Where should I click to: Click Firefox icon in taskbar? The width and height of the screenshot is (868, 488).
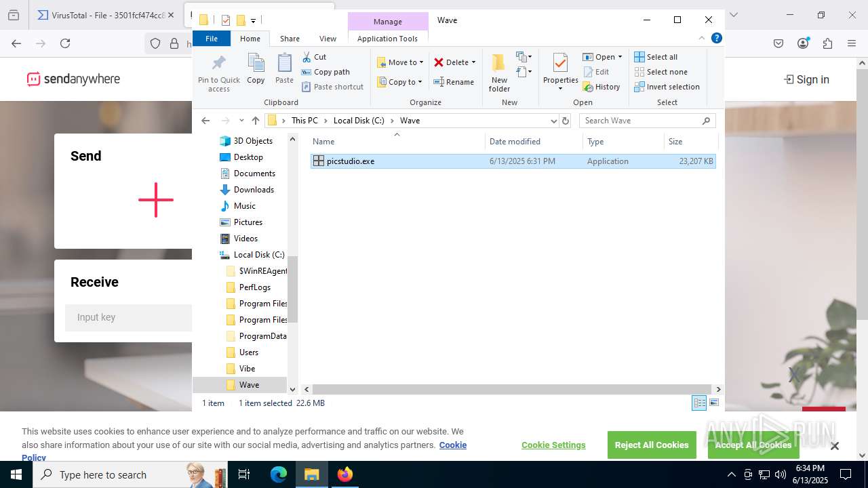(344, 474)
